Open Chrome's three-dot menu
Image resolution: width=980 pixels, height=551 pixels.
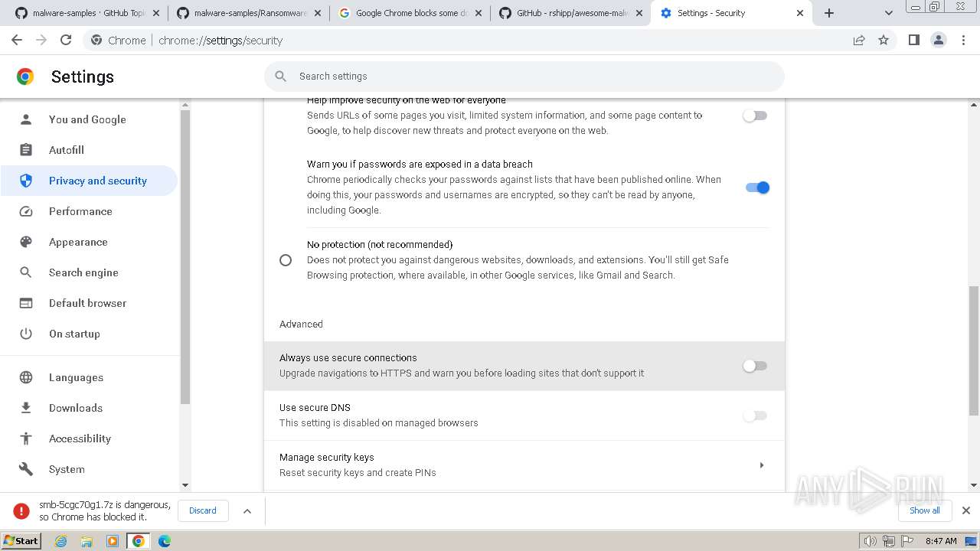tap(963, 41)
